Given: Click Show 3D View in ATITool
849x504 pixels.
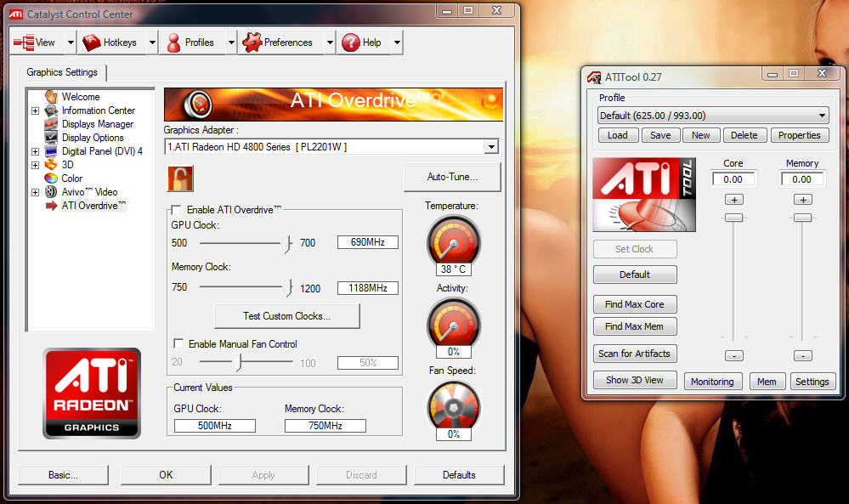Looking at the screenshot, I should (635, 380).
